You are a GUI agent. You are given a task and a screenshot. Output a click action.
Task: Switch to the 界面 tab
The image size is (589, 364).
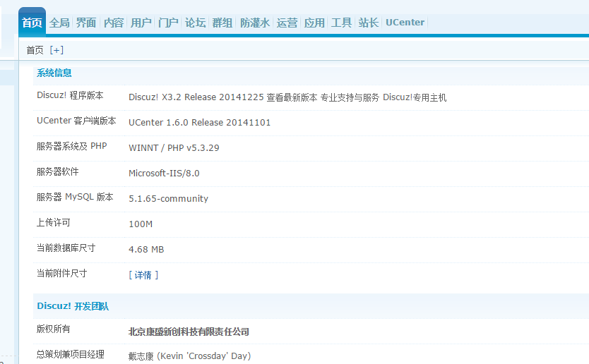click(86, 23)
